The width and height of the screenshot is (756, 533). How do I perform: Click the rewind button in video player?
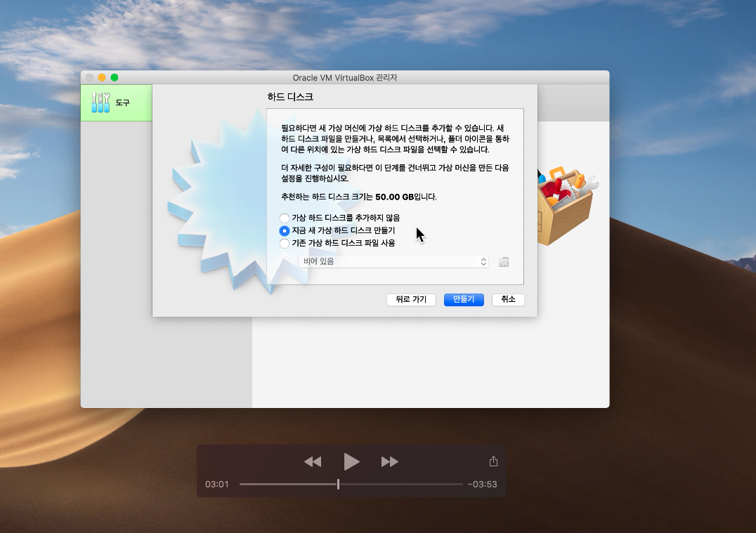pos(313,461)
